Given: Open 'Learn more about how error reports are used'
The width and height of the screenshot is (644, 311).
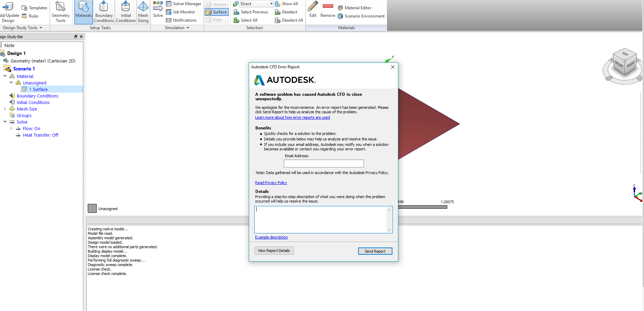Looking at the screenshot, I should (292, 117).
